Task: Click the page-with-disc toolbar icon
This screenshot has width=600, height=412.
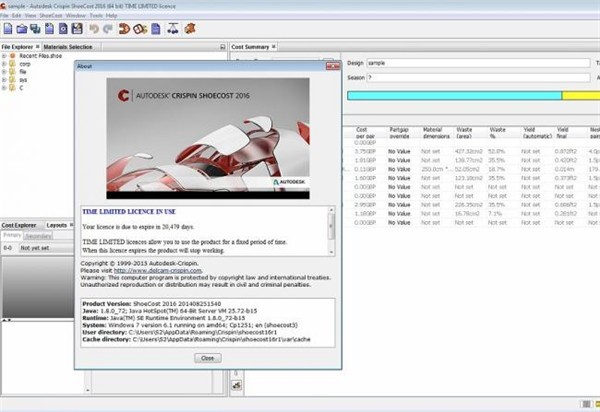Action: [63, 29]
